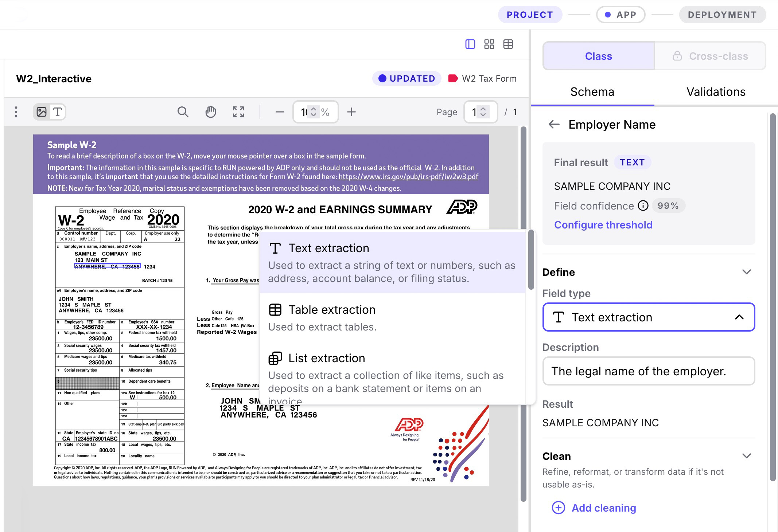Collapse the Clean section chevron
Viewport: 778px width, 532px height.
click(746, 456)
